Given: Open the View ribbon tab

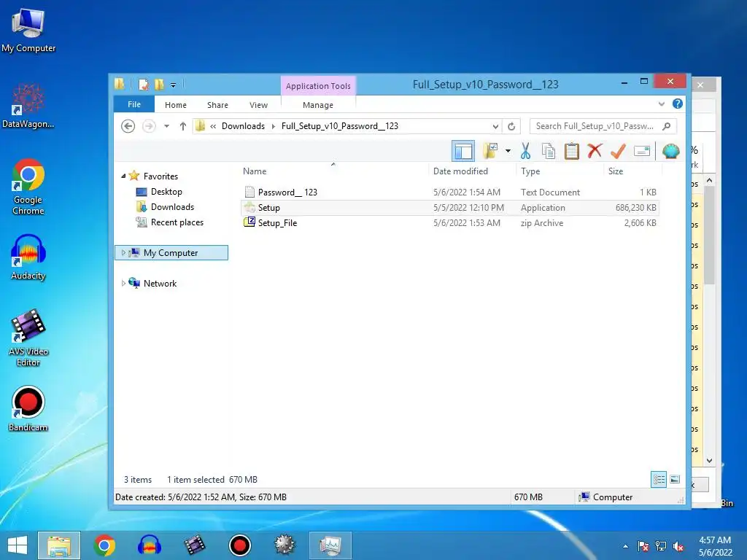Looking at the screenshot, I should pyautogui.click(x=258, y=105).
